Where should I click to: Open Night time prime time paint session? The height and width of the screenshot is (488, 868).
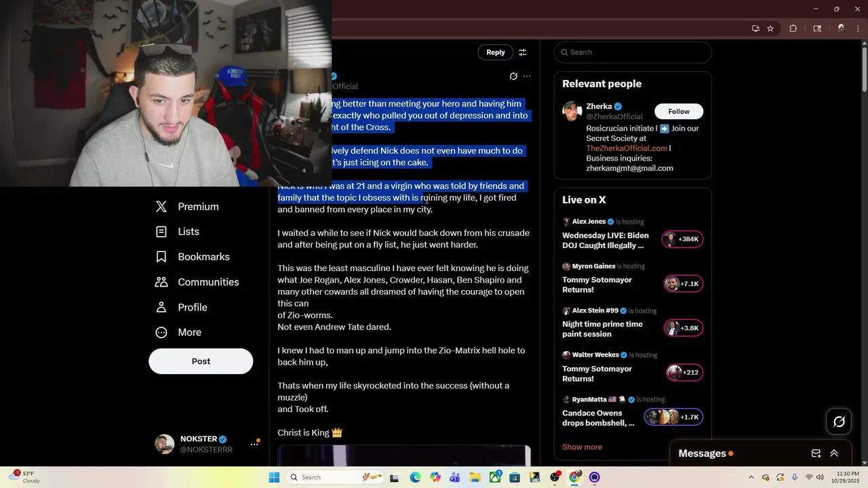602,329
